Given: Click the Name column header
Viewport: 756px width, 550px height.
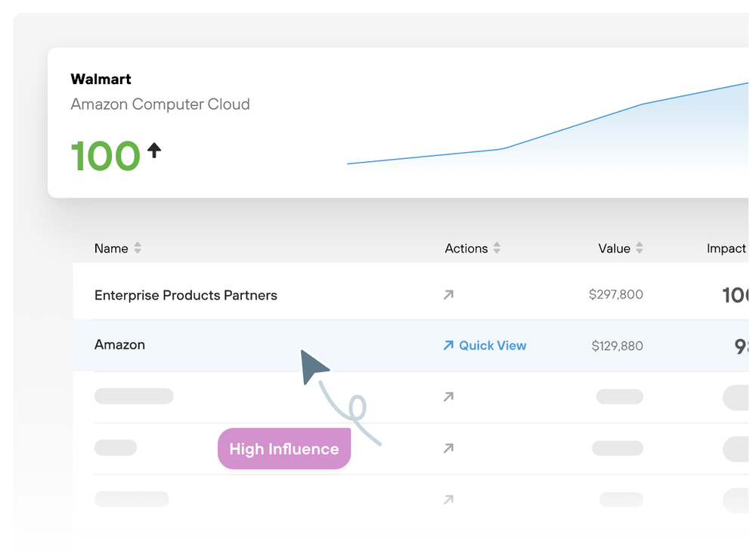Looking at the screenshot, I should [111, 248].
